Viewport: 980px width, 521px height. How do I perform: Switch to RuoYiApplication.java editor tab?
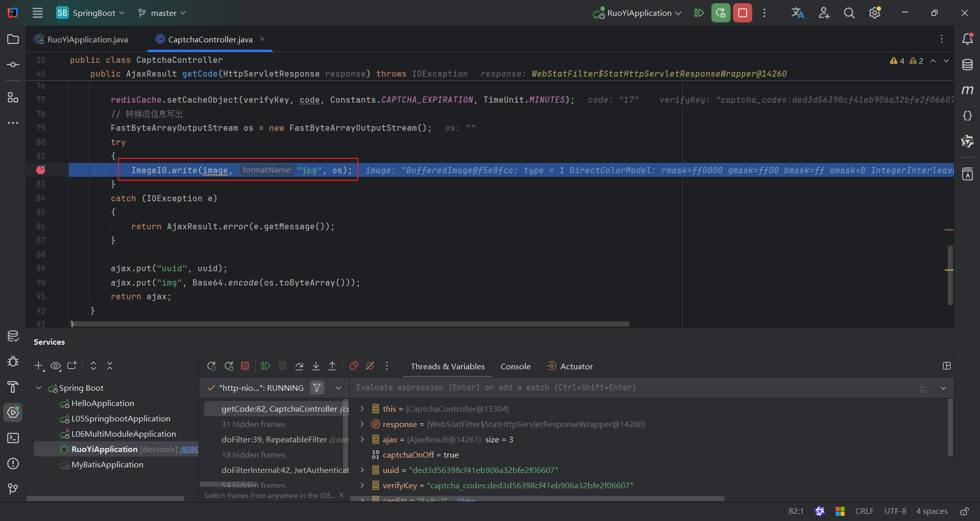click(87, 39)
